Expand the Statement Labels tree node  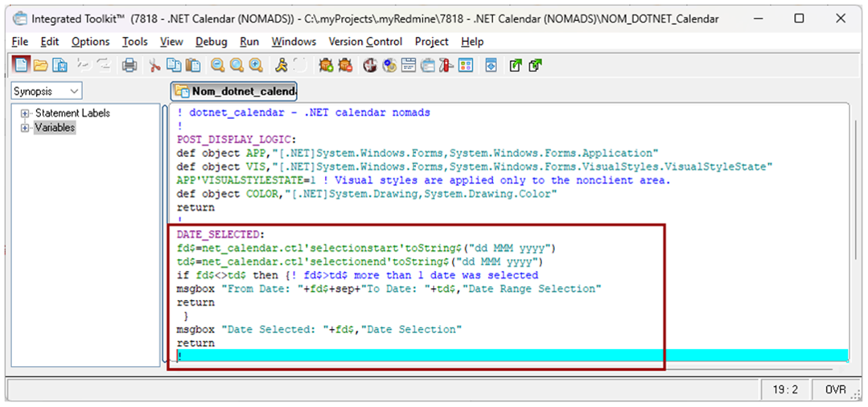click(x=25, y=113)
